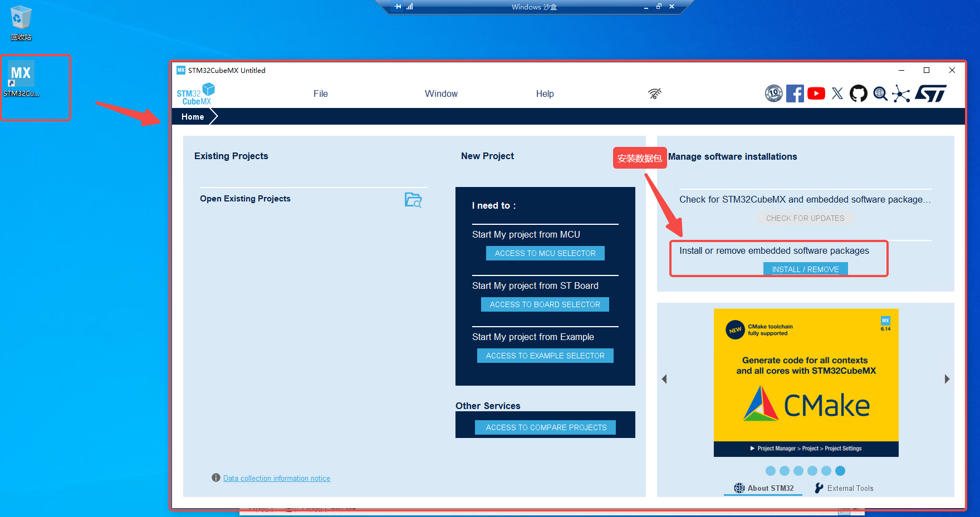This screenshot has height=517, width=980.
Task: Click ACCESS TO BOARD SELECTOR button
Action: (x=545, y=304)
